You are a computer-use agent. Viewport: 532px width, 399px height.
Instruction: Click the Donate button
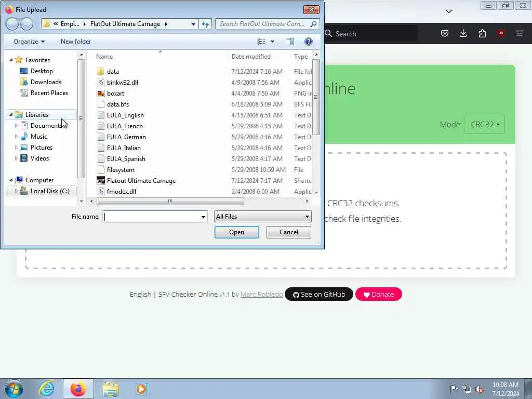click(379, 294)
